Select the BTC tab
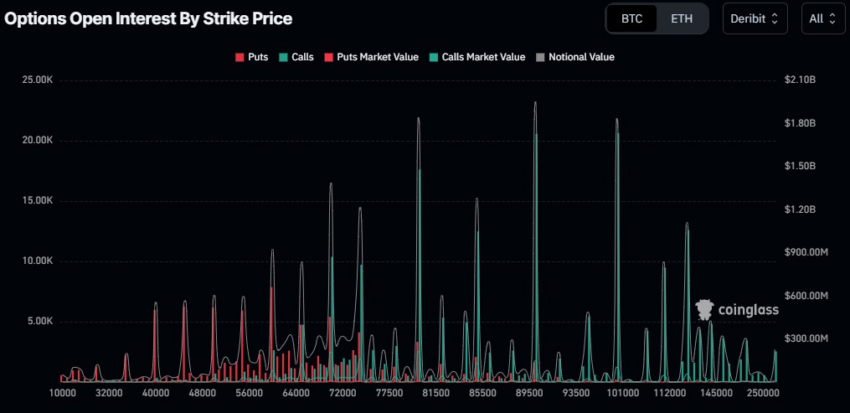 pos(632,18)
